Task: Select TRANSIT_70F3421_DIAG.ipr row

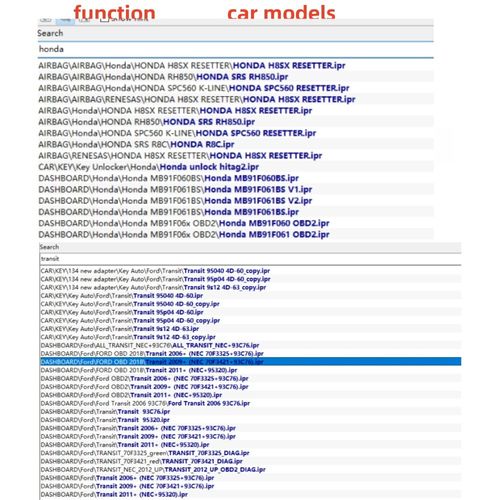Action: coord(250,461)
